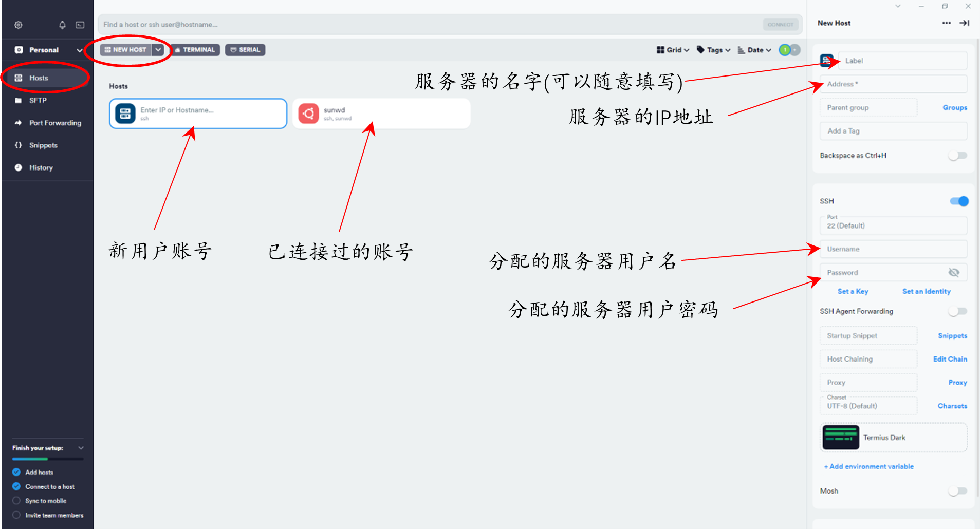
Task: Open the Tags filter dropdown
Action: (713, 50)
